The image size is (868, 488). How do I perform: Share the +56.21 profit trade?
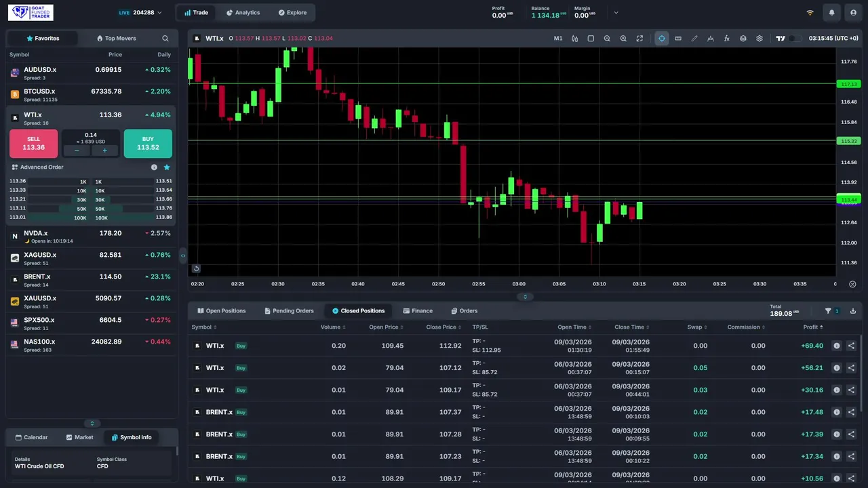(852, 368)
